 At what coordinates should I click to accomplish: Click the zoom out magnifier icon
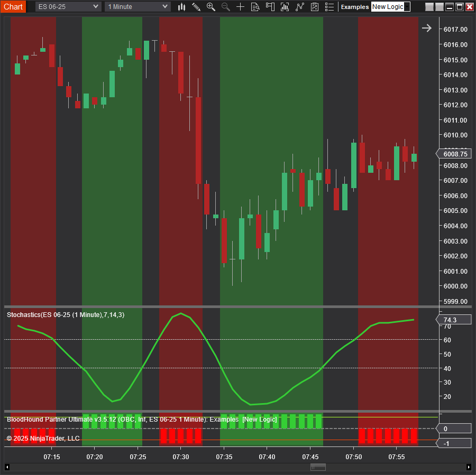226,7
